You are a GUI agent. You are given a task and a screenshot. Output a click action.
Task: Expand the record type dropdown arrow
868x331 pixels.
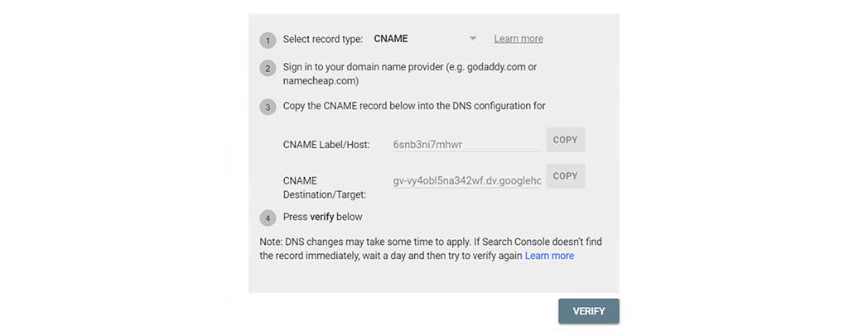point(472,39)
